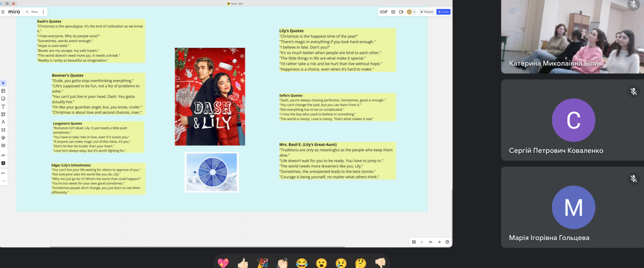Open the templates tool in left toolbar

(x=3, y=91)
